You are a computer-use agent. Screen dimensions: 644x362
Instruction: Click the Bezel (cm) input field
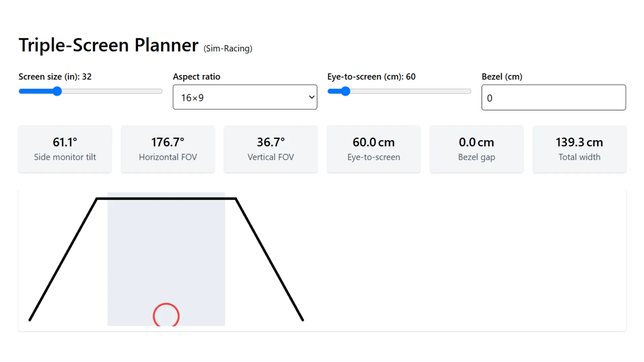553,98
